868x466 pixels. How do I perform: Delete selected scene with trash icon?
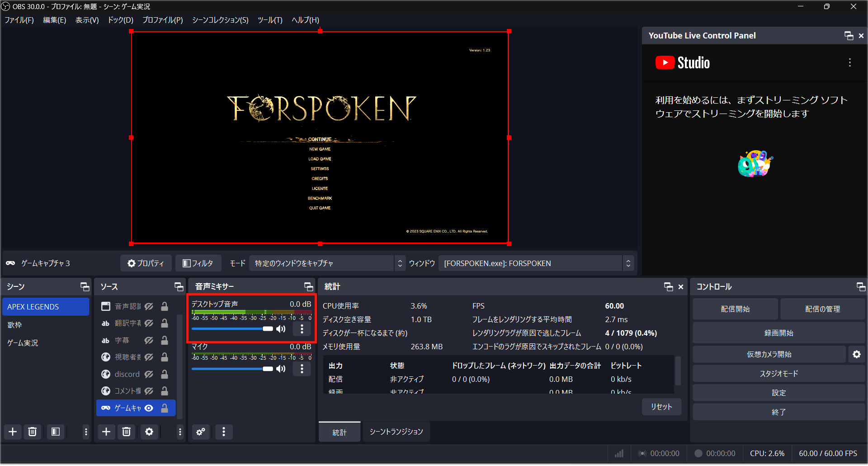click(x=33, y=432)
